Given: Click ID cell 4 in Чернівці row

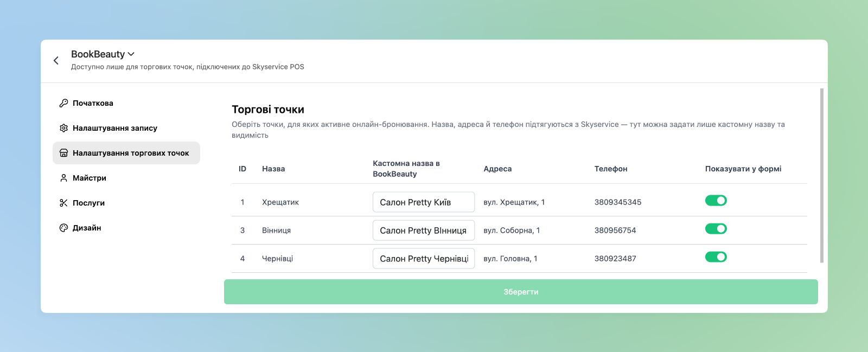Looking at the screenshot, I should (242, 259).
